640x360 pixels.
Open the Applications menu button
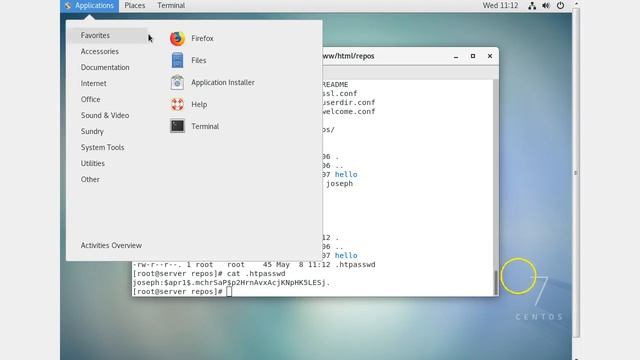coord(89,6)
